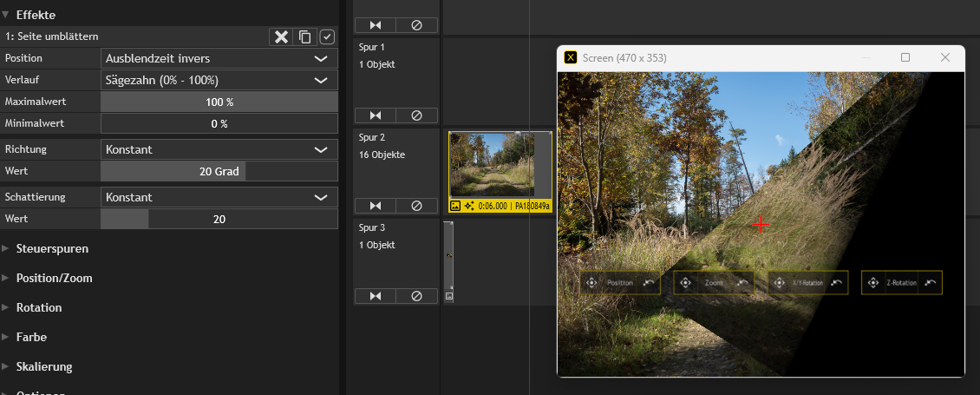Toggle the bowtie button on track above Spur 1
This screenshot has height=395, width=980.
point(375,25)
